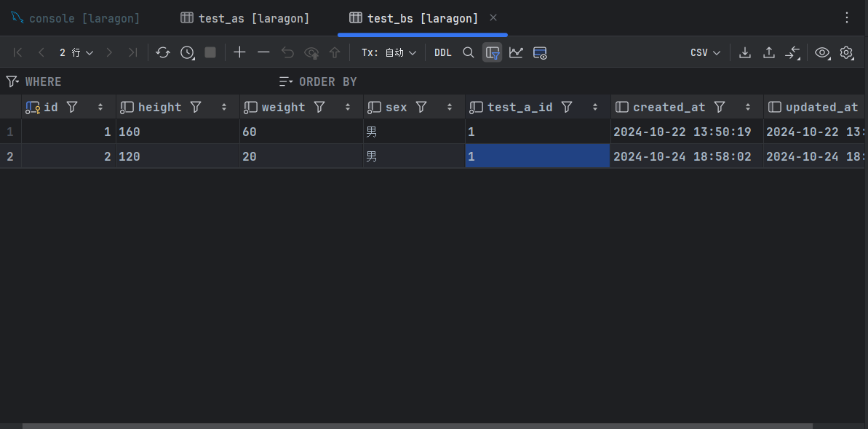Click the weight column header
Screen dimensions: 868x429
[283, 107]
